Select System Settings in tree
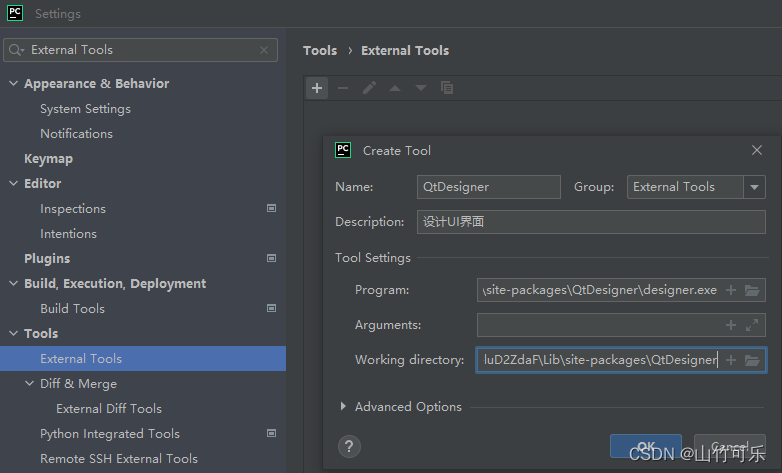This screenshot has height=473, width=782. [85, 109]
